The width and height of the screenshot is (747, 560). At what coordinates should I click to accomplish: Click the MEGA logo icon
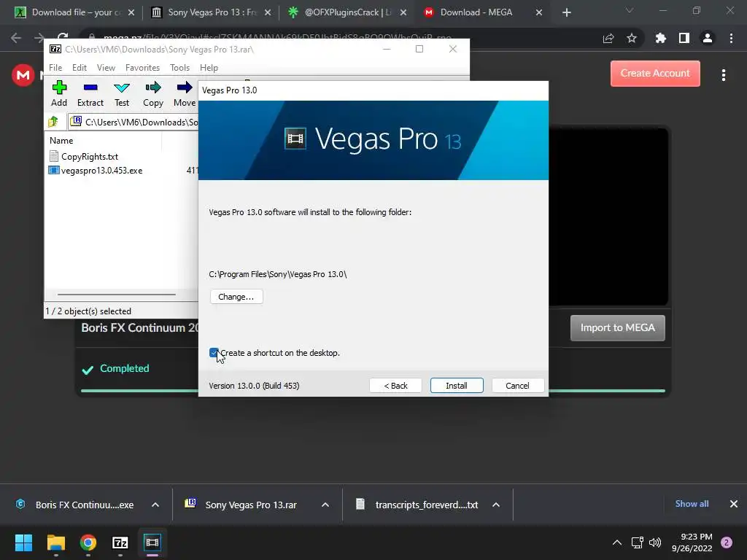23,75
